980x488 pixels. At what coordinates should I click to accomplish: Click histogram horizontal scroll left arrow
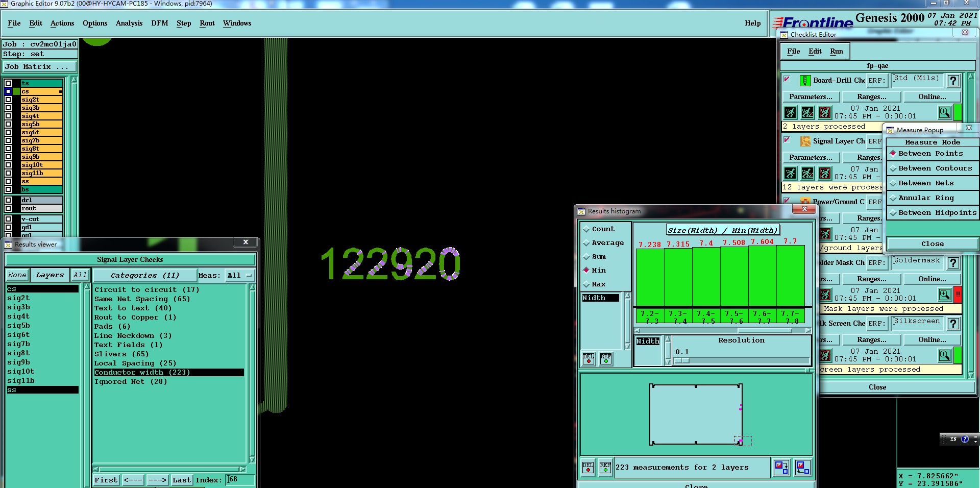[638, 331]
